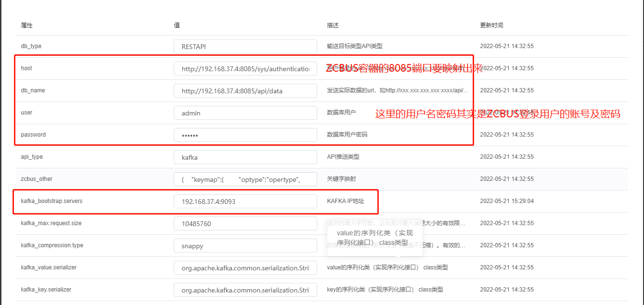Click the 更新时间 column header
Image resolution: width=644 pixels, height=305 pixels.
coord(491,25)
